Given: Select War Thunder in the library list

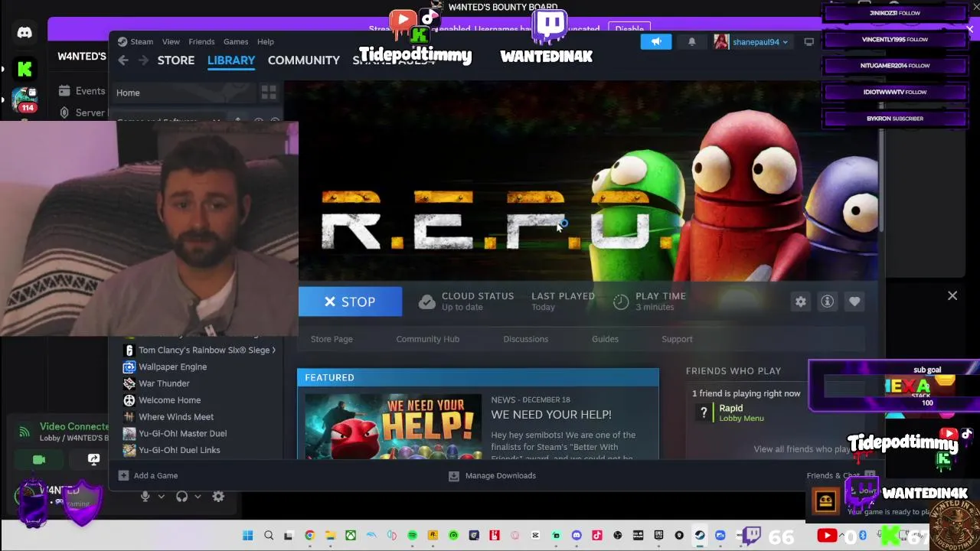Looking at the screenshot, I should pyautogui.click(x=164, y=383).
